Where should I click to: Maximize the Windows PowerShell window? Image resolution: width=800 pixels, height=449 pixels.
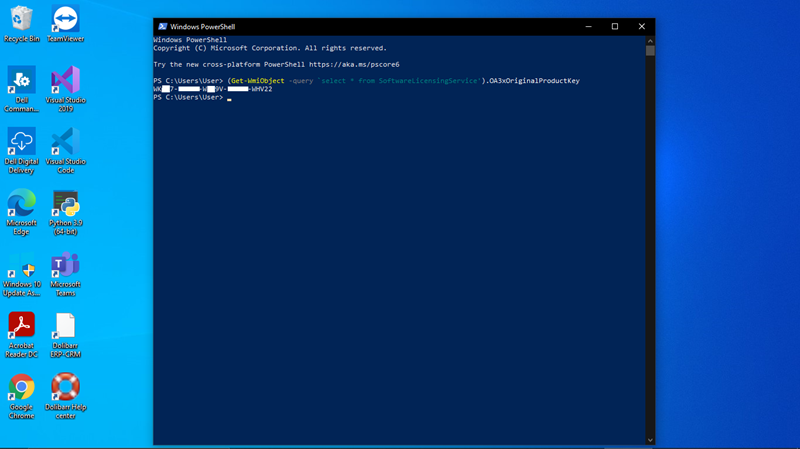[614, 26]
